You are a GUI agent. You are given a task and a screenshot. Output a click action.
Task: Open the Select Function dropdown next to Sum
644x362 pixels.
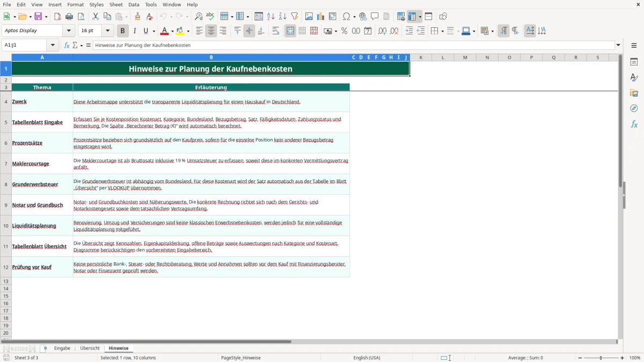[82, 46]
